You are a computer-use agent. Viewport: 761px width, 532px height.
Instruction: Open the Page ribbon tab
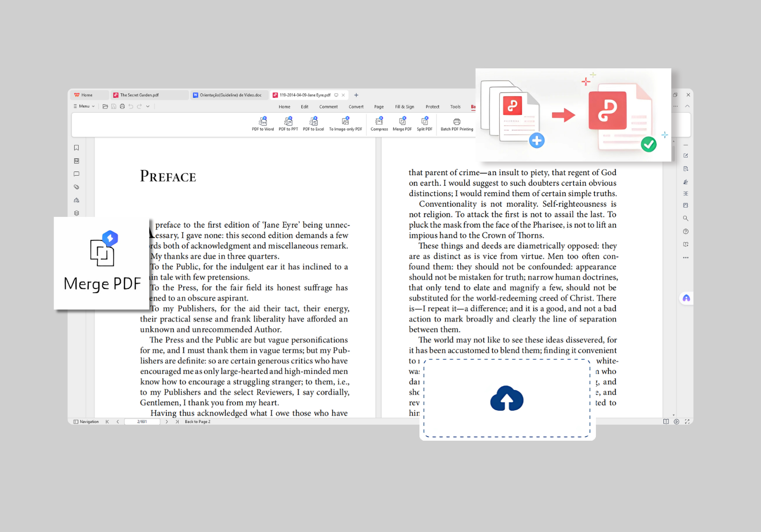pos(379,107)
